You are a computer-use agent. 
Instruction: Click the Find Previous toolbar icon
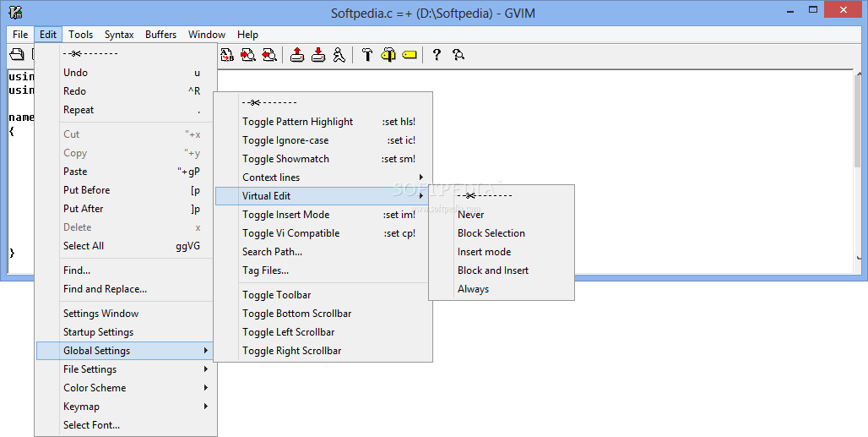tap(269, 54)
